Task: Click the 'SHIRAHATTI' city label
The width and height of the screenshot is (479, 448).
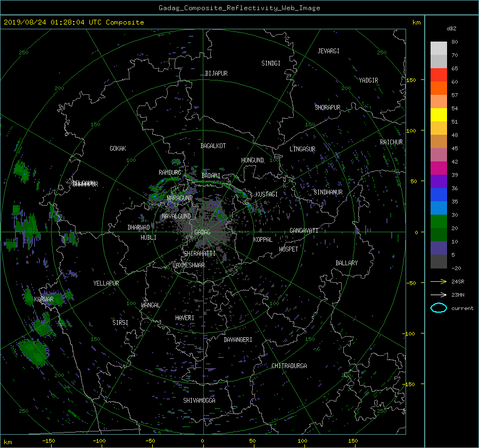Action: pos(200,254)
